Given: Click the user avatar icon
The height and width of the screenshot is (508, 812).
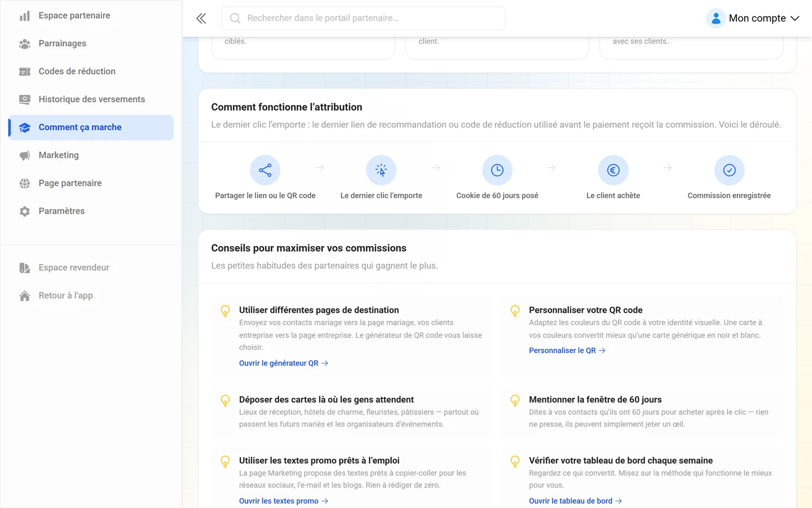Looking at the screenshot, I should pyautogui.click(x=716, y=19).
